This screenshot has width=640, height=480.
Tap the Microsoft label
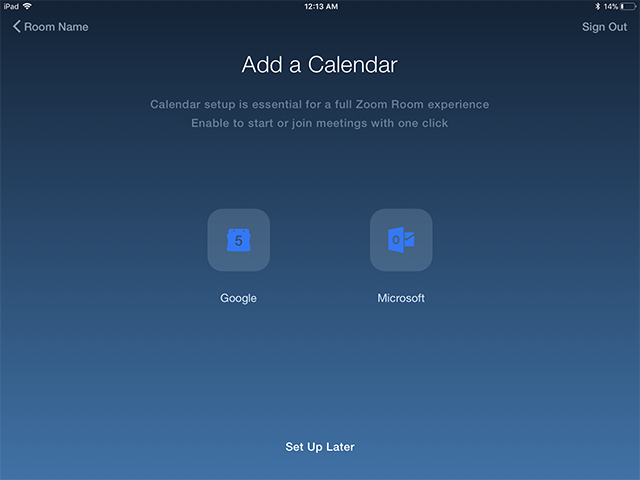tap(401, 298)
